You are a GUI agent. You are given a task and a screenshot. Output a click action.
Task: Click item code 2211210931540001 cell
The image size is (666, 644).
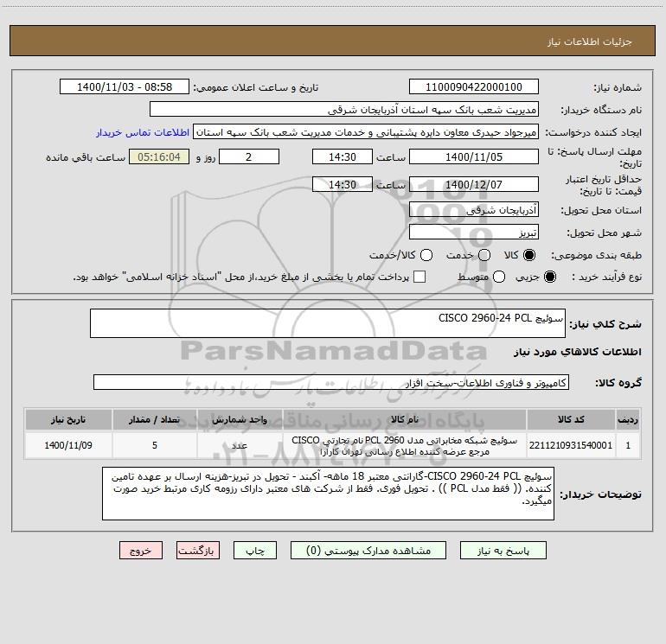coord(571,445)
